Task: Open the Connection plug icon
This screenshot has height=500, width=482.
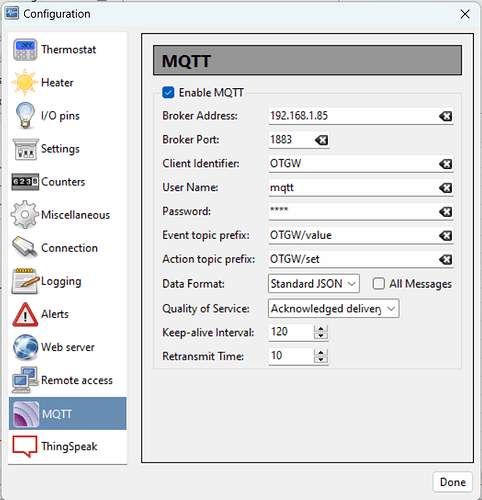Action: [x=25, y=247]
